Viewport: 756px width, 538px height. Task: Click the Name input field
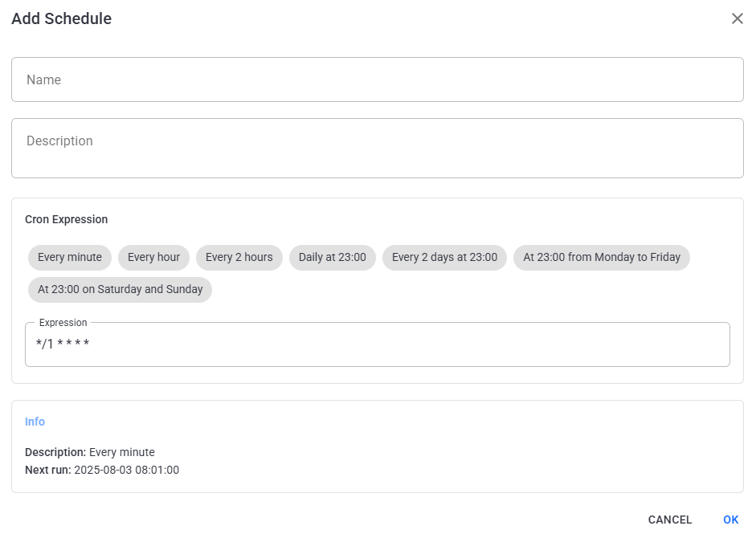tap(378, 79)
